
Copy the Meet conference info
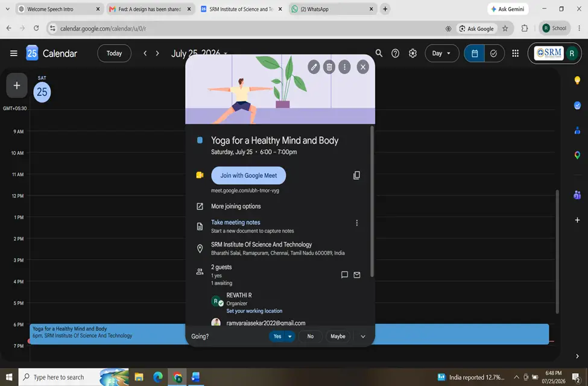tap(356, 175)
